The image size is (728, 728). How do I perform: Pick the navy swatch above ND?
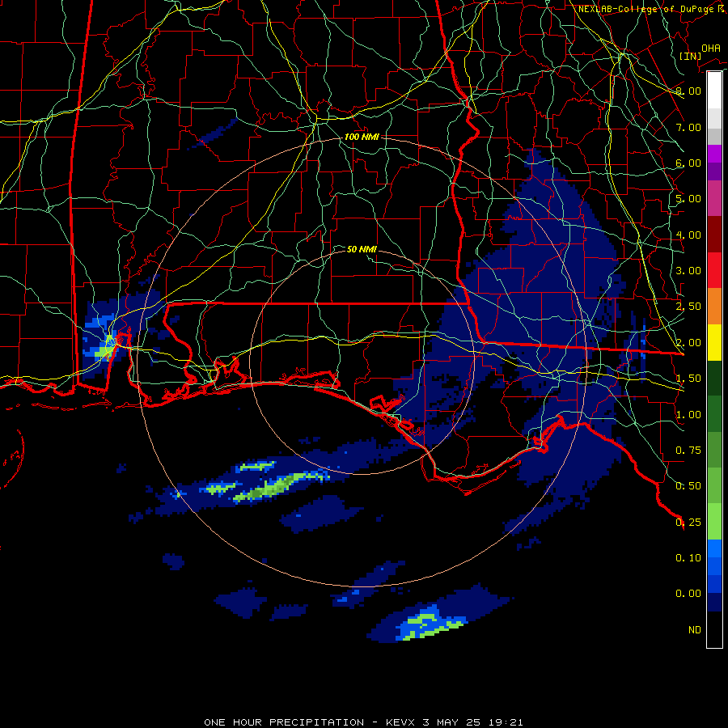tap(714, 603)
